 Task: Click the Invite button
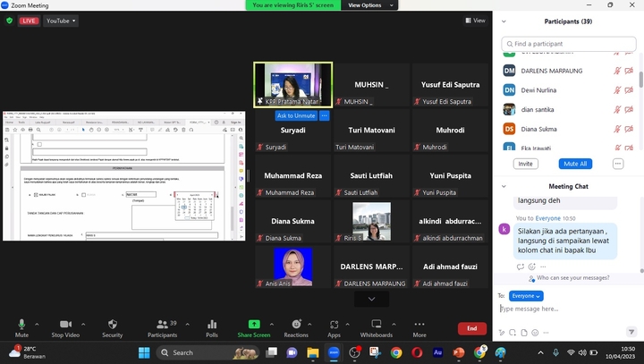[526, 164]
